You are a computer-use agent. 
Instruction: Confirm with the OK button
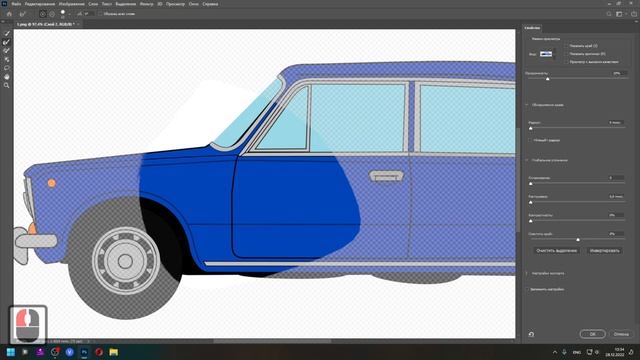[x=592, y=334]
